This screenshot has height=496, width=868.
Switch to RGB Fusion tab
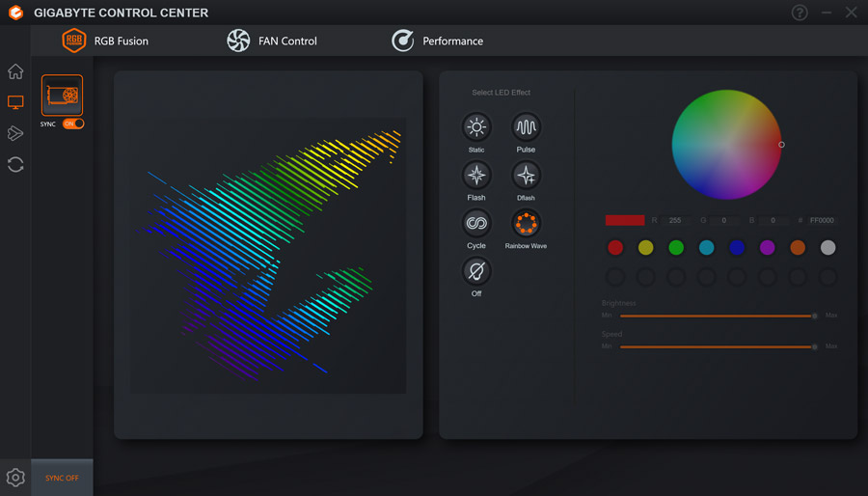(105, 41)
